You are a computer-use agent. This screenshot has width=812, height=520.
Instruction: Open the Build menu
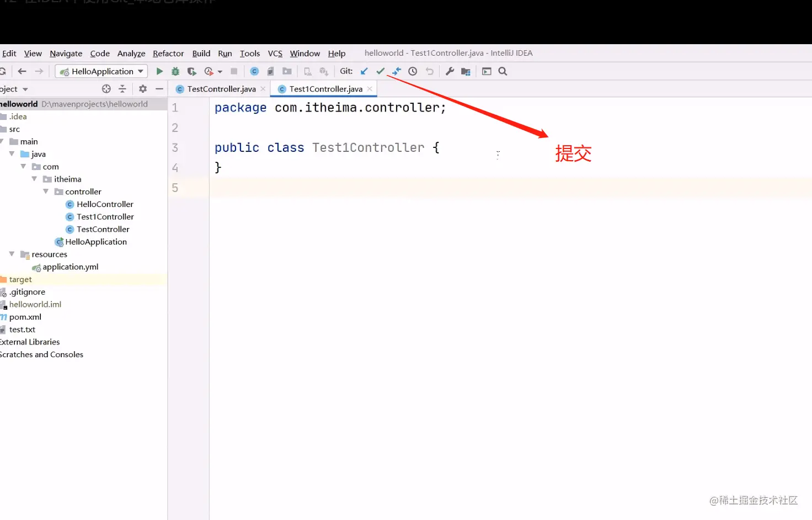coord(201,54)
